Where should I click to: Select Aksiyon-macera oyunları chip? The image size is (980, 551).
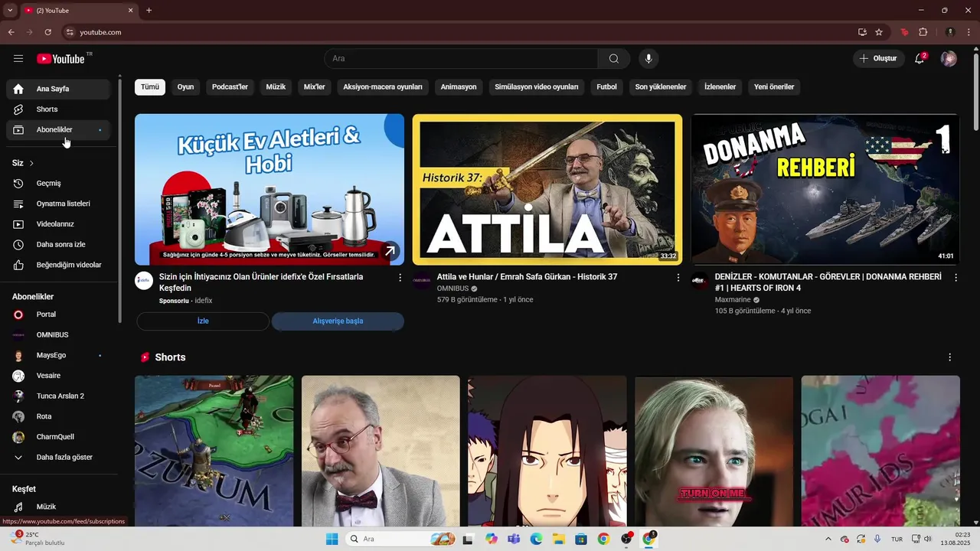(x=383, y=87)
